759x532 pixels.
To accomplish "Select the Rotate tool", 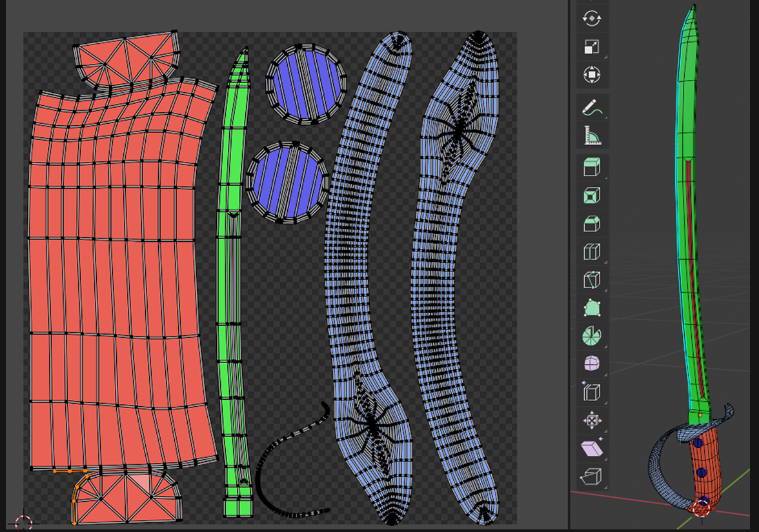I will [x=592, y=19].
